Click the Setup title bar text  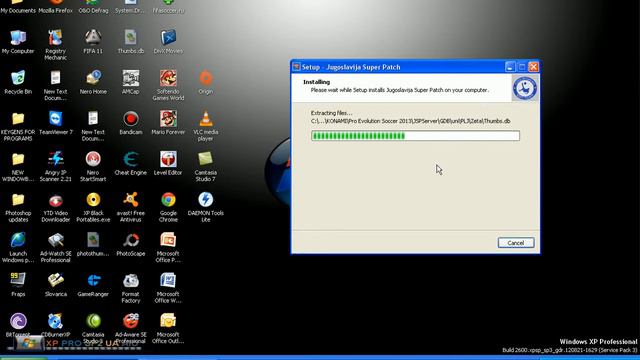tap(351, 67)
